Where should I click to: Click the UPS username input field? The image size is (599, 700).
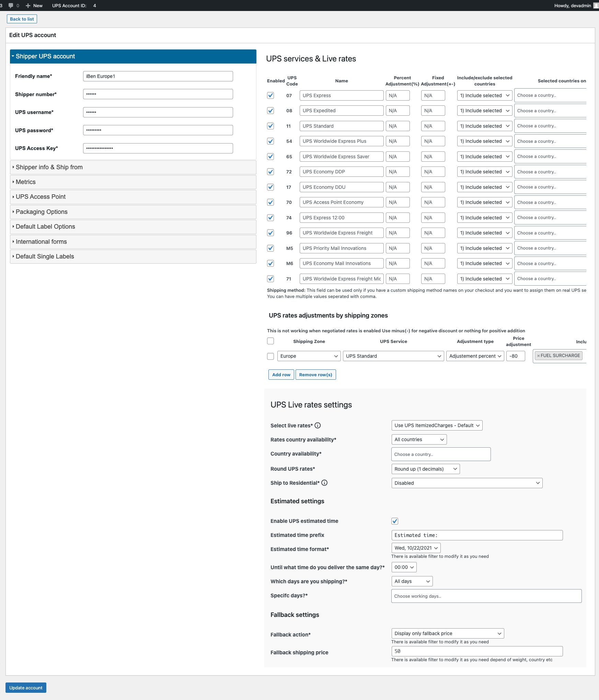pyautogui.click(x=158, y=112)
